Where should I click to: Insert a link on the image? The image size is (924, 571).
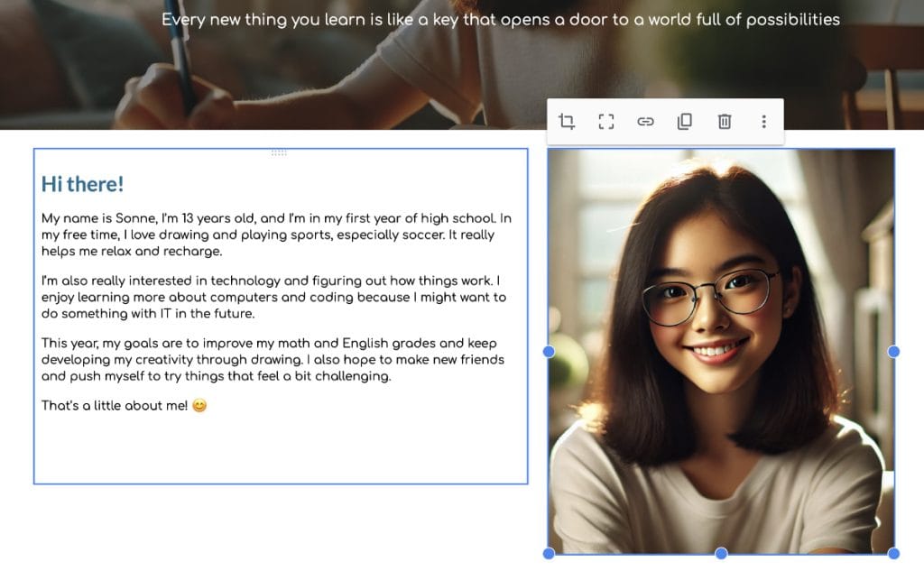tap(645, 122)
